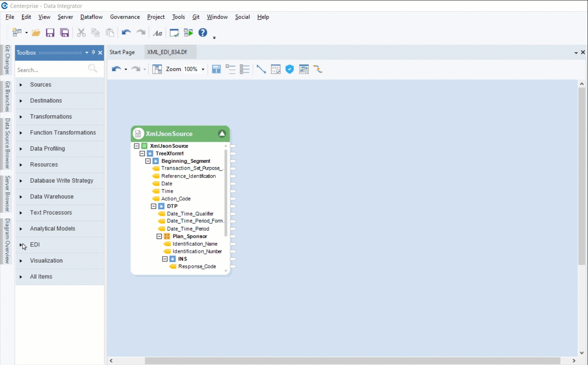Select the diagonal link line tool icon
This screenshot has height=365, width=588.
261,69
